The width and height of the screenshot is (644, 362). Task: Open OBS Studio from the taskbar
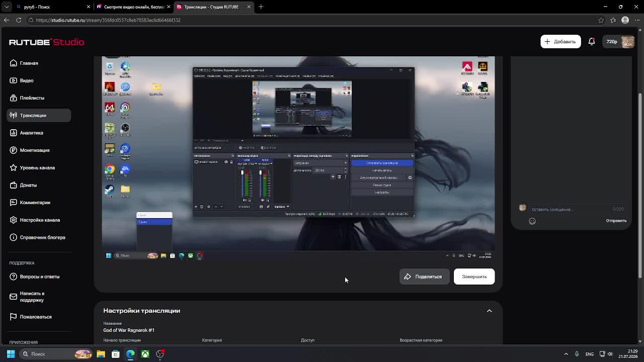tap(160, 354)
